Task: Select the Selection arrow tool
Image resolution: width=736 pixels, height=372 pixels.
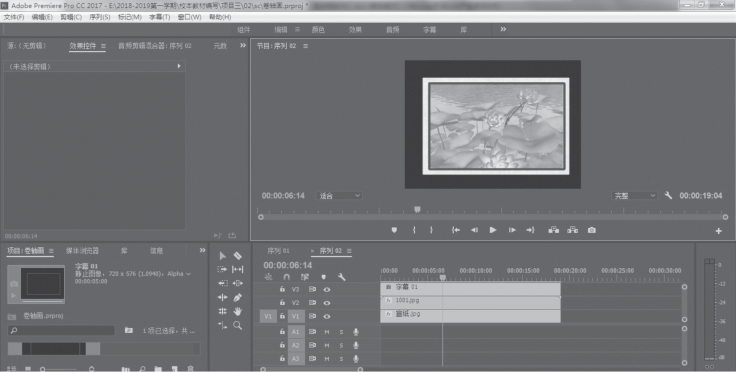Action: point(222,256)
